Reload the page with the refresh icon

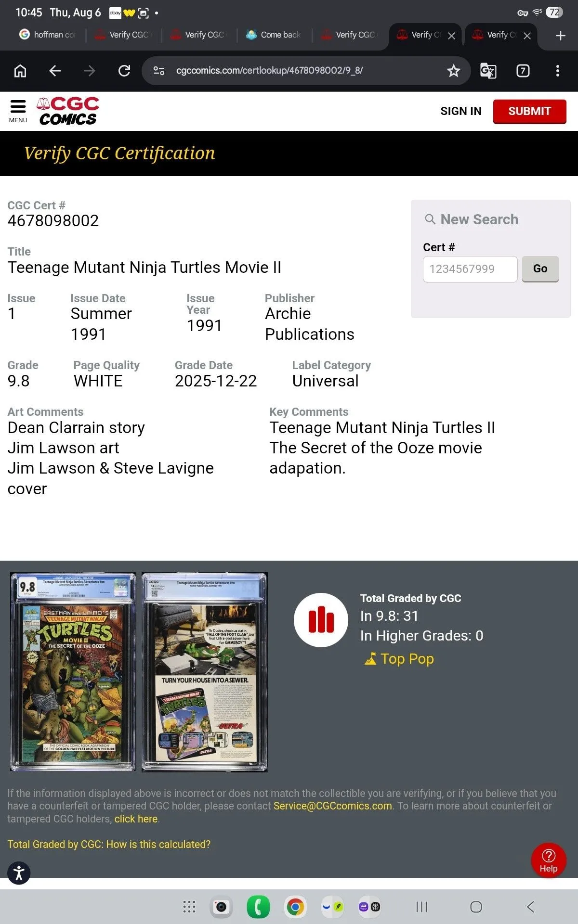[x=124, y=71]
